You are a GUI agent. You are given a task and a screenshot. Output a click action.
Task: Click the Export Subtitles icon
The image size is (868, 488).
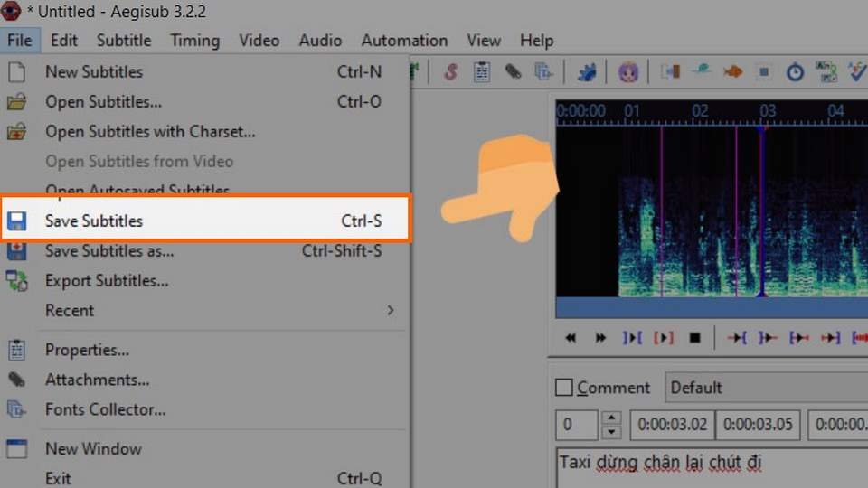coord(16,281)
